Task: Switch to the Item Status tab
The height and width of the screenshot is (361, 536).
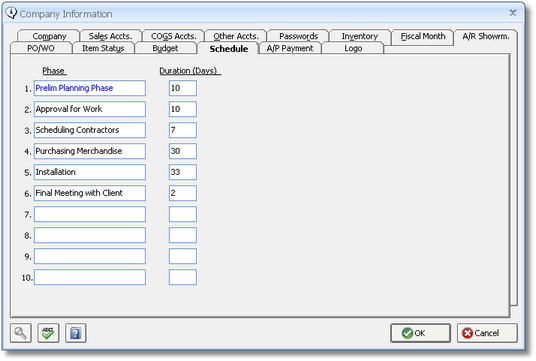Action: click(103, 48)
